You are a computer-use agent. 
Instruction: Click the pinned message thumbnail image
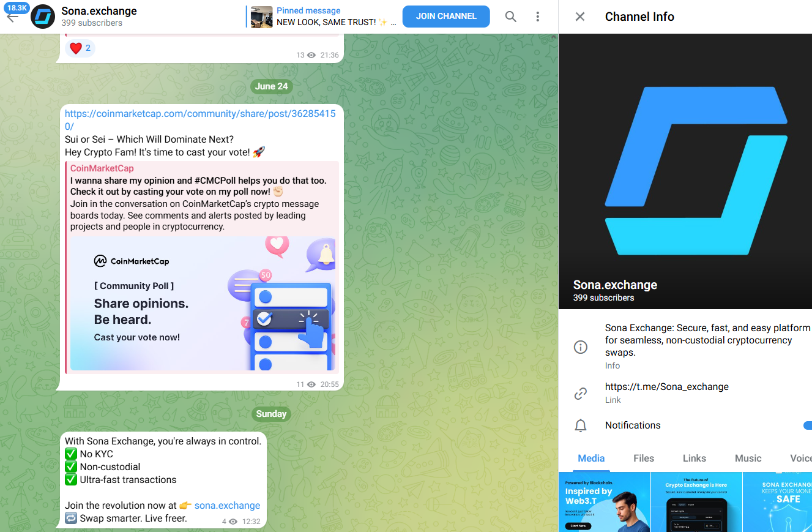[262, 17]
